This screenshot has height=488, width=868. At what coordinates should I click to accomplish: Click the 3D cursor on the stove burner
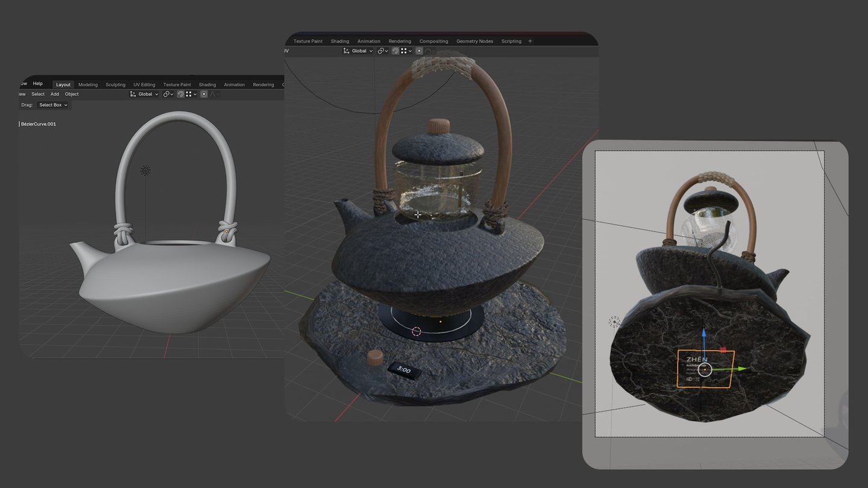coord(416,331)
